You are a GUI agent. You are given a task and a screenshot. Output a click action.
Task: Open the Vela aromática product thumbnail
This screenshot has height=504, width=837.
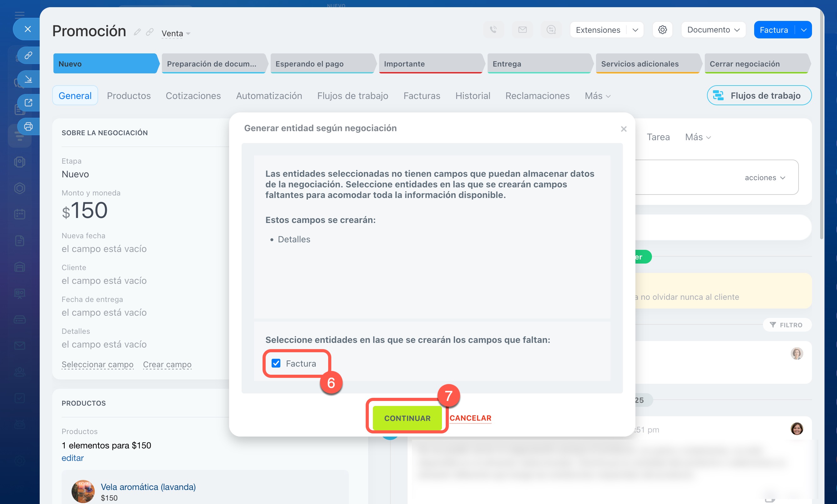point(83,491)
